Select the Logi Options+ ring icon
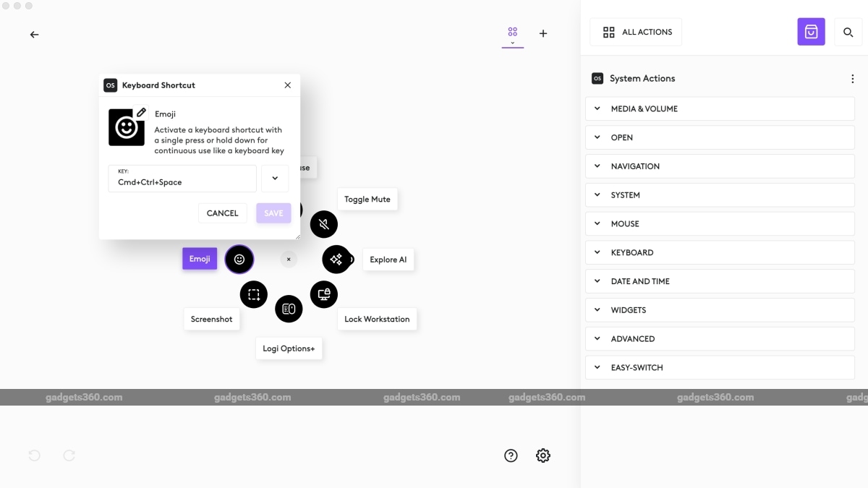 tap(289, 309)
